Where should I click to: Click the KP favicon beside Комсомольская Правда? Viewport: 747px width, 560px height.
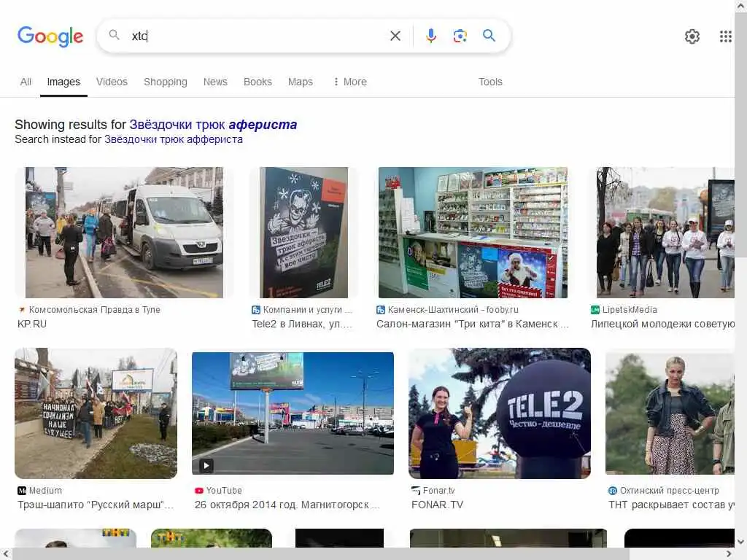click(x=21, y=309)
